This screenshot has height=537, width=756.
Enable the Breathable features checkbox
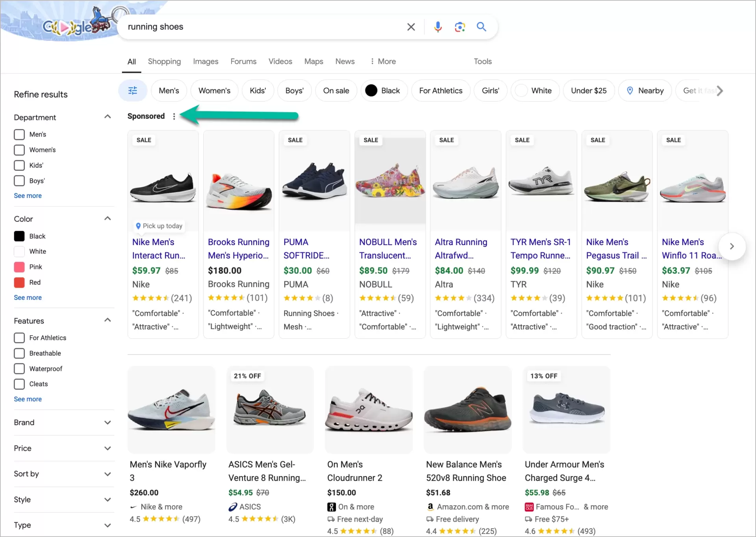pyautogui.click(x=19, y=353)
